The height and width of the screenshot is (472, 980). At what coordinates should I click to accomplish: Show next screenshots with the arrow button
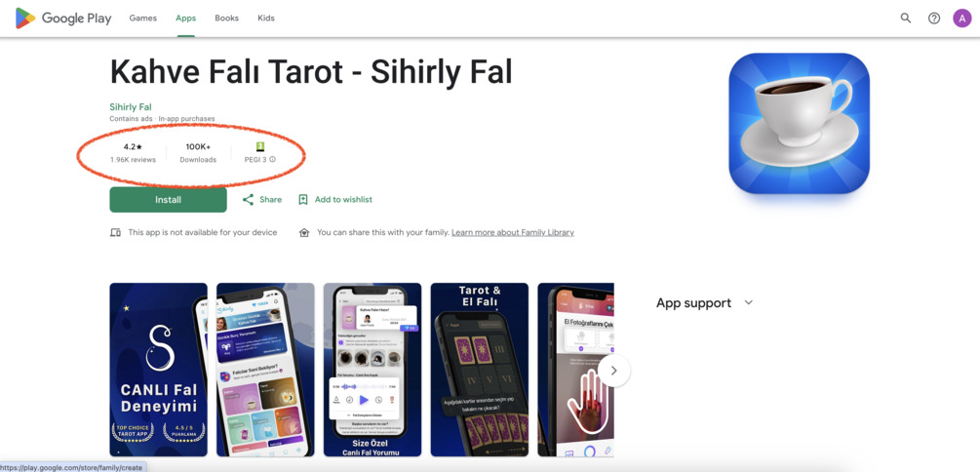point(613,371)
